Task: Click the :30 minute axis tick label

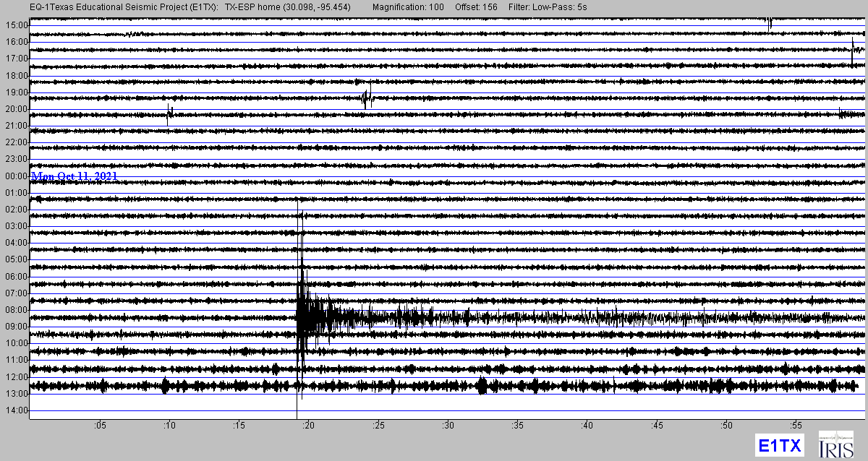Action: [x=448, y=425]
